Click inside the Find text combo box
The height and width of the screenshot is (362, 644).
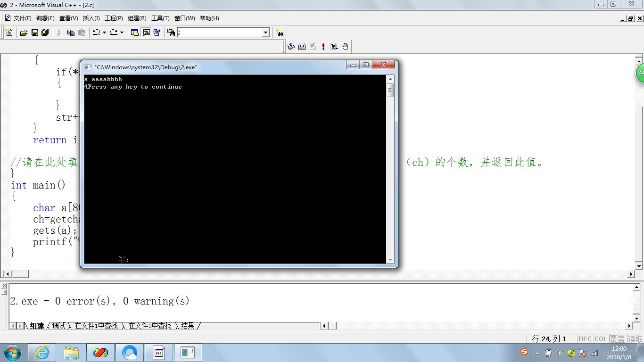[219, 33]
